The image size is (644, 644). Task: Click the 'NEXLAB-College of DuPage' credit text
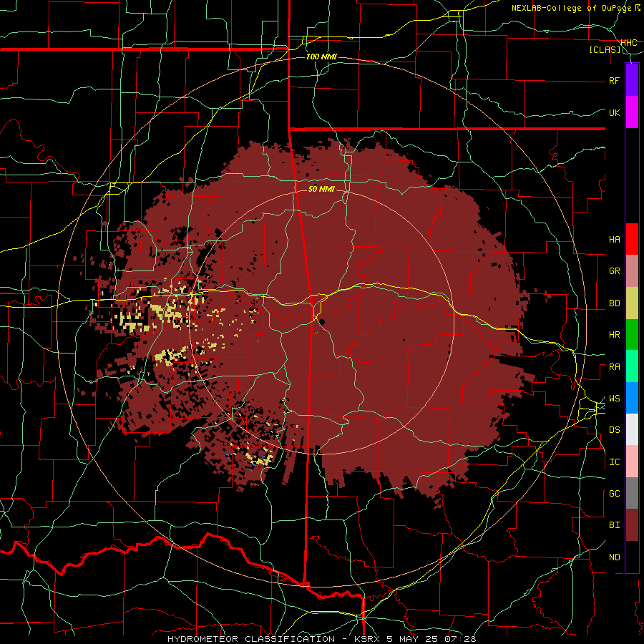pyautogui.click(x=572, y=8)
